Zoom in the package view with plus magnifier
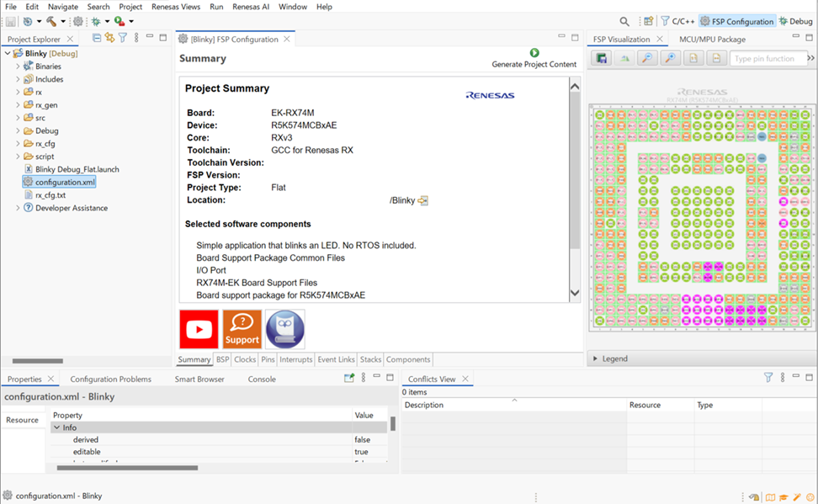Image resolution: width=818 pixels, height=504 pixels. pos(671,58)
